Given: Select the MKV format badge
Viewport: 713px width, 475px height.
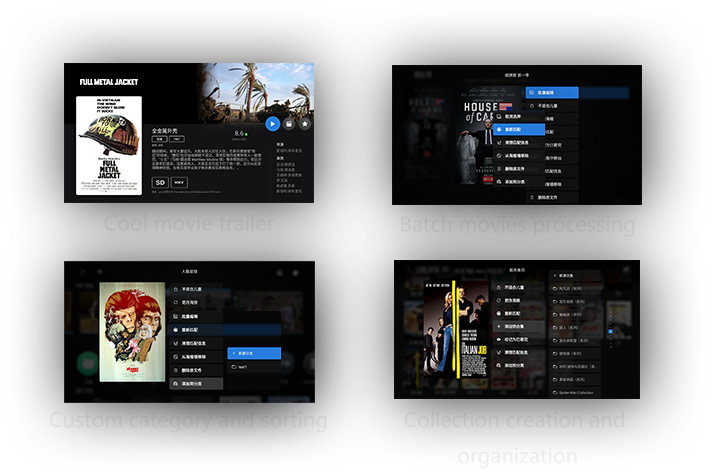Looking at the screenshot, I should pyautogui.click(x=179, y=182).
